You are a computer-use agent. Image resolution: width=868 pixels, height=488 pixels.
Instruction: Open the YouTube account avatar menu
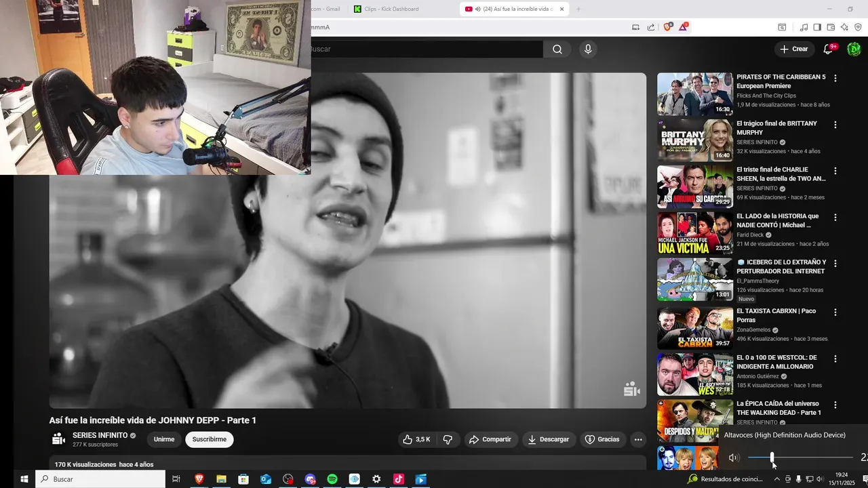(854, 49)
